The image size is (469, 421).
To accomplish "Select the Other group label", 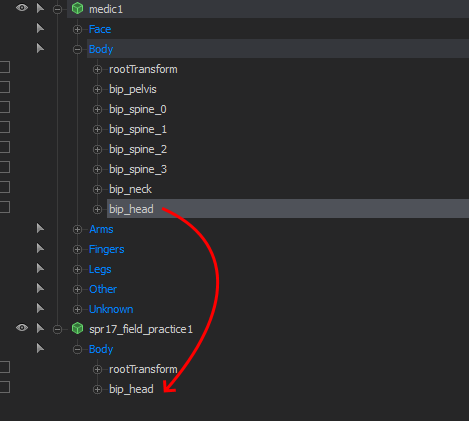I will coord(103,289).
